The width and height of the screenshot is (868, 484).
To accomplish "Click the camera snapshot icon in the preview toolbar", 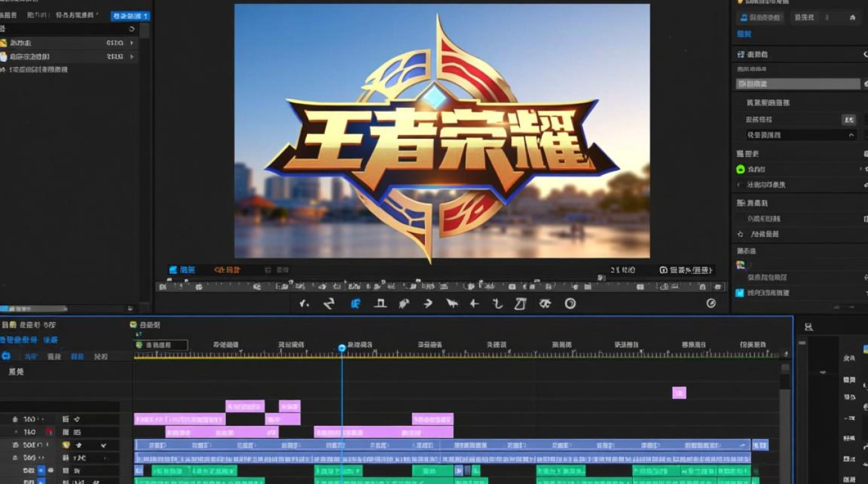I will coord(546,303).
